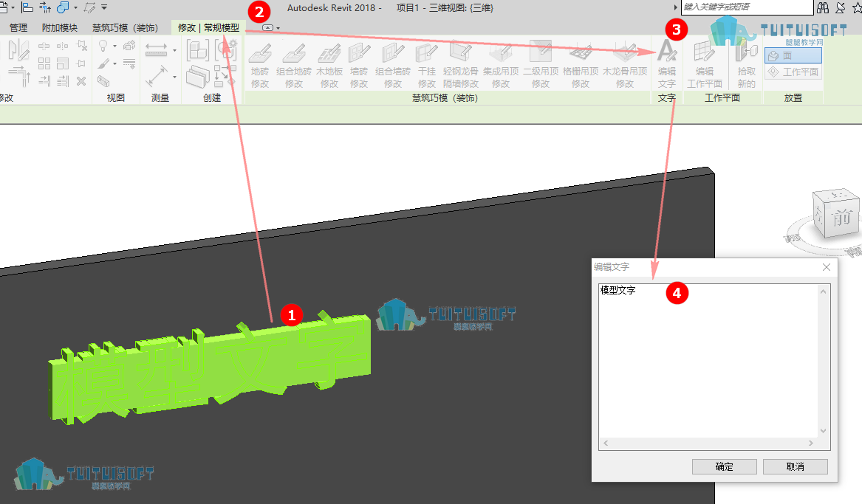Image resolution: width=862 pixels, height=504 pixels.
Task: Click the 编辑文字 (Edit Text) tool
Action: click(667, 64)
